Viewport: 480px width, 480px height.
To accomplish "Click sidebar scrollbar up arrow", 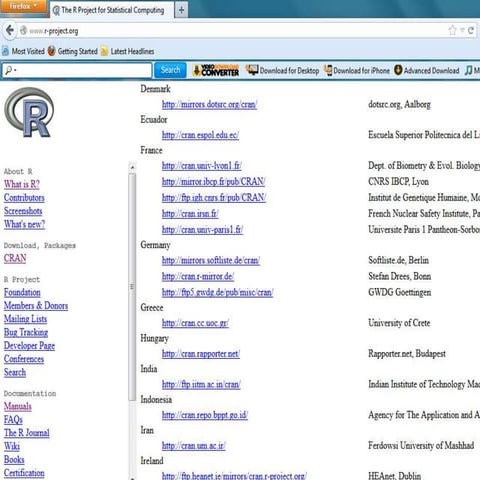I will click(132, 167).
